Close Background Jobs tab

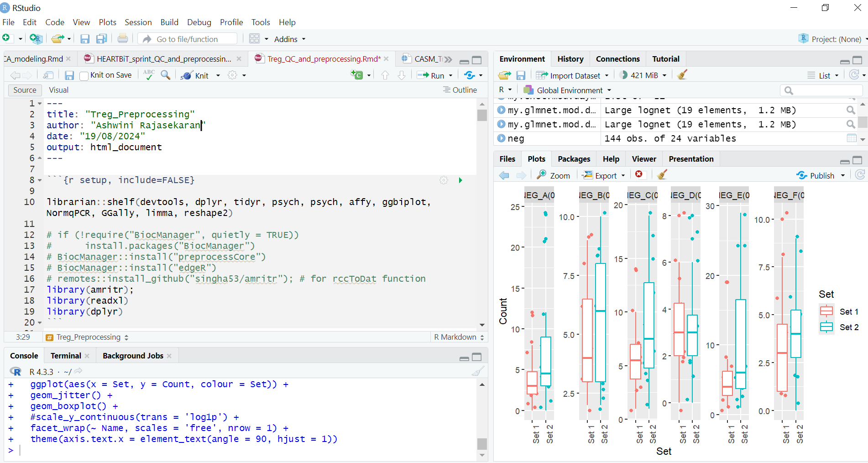point(169,356)
